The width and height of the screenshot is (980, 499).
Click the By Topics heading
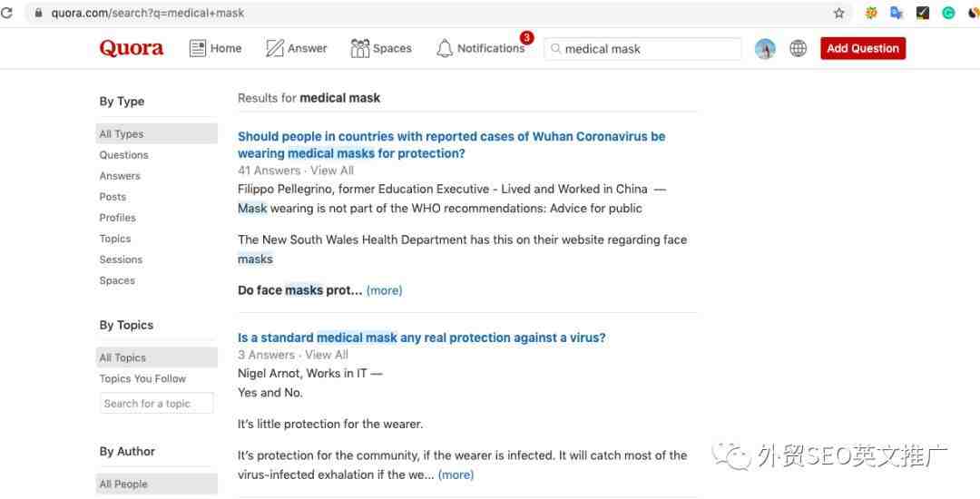click(x=126, y=325)
